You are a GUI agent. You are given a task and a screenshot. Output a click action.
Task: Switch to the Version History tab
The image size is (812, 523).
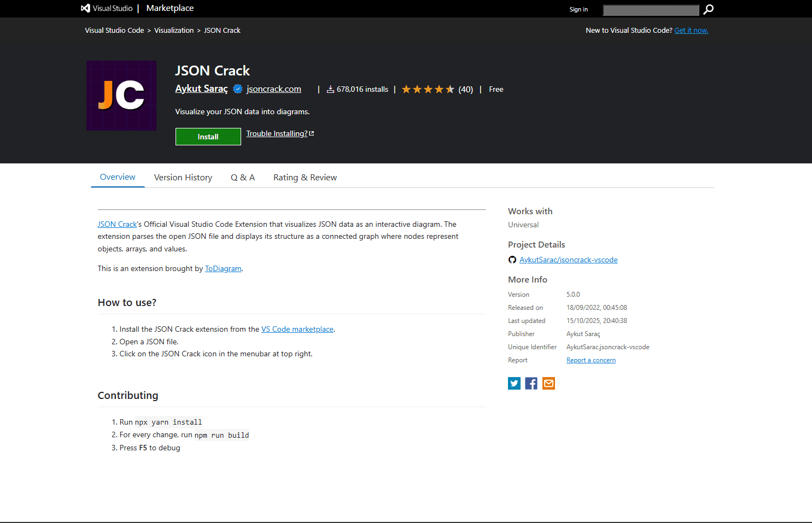(183, 177)
